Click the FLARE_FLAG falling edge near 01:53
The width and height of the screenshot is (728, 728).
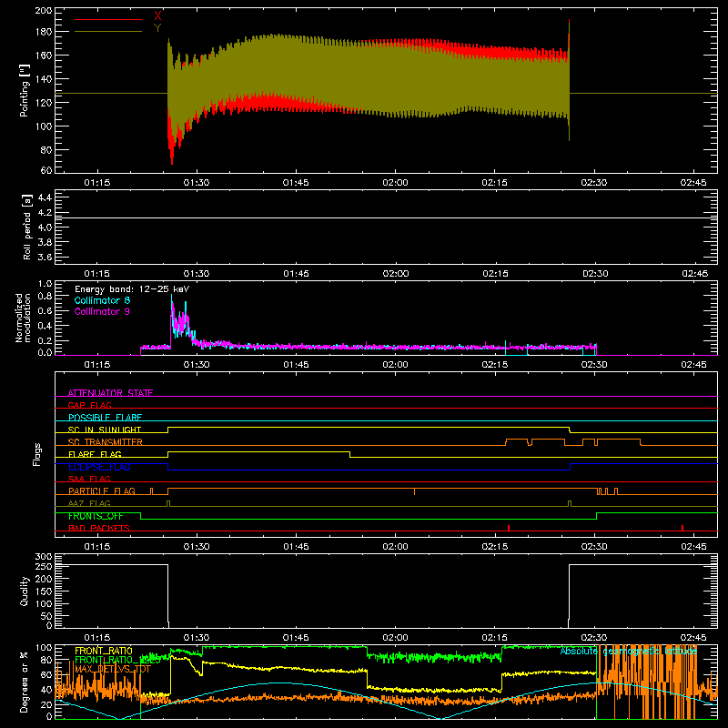click(349, 454)
